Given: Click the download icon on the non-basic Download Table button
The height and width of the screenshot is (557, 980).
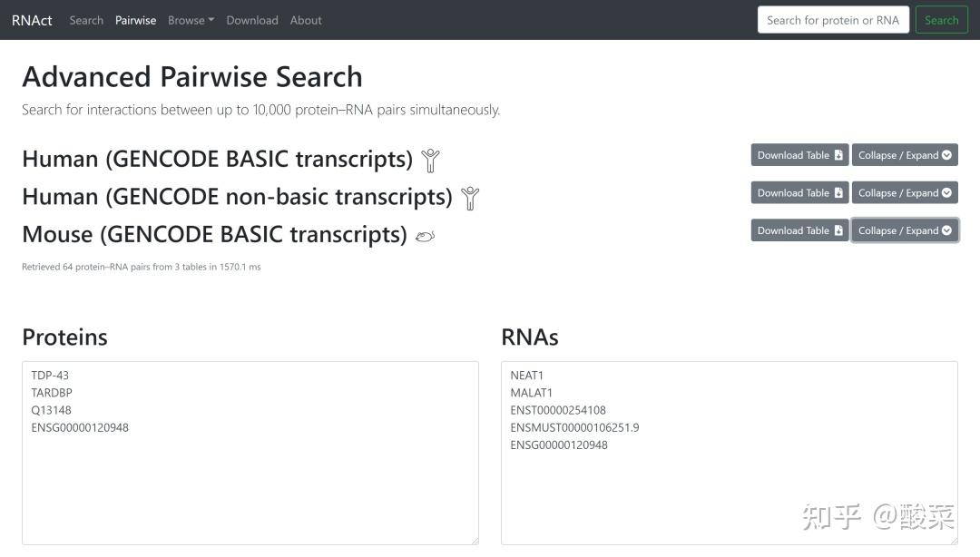Looking at the screenshot, I should pyautogui.click(x=839, y=192).
